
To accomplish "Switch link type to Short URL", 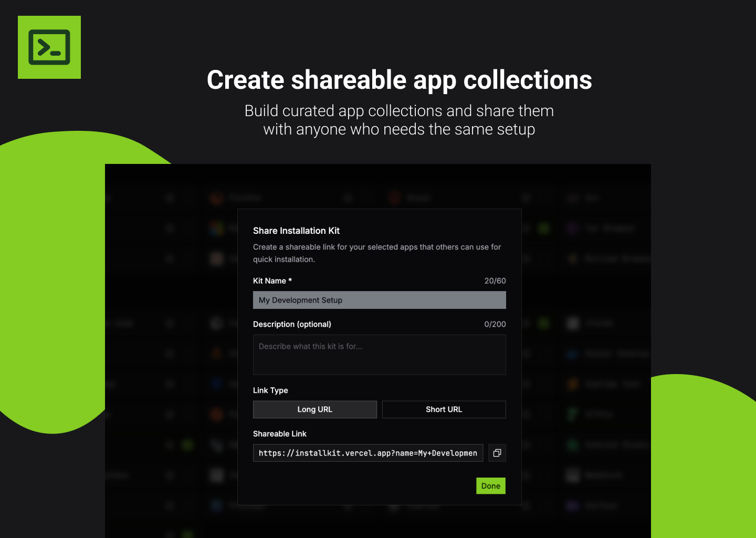I will [444, 409].
